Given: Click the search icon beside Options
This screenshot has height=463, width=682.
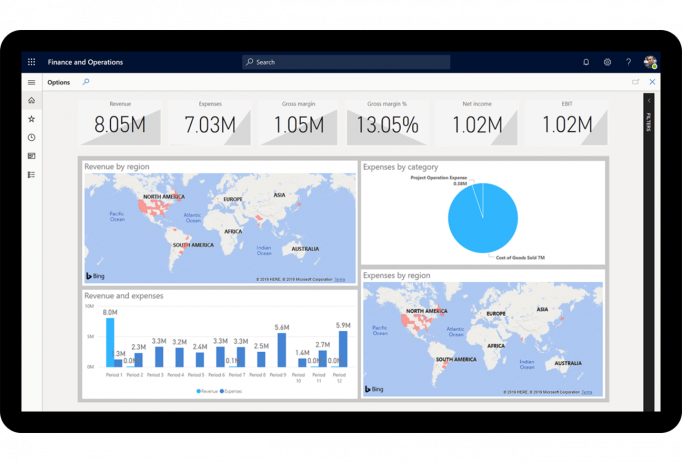Looking at the screenshot, I should (x=86, y=82).
